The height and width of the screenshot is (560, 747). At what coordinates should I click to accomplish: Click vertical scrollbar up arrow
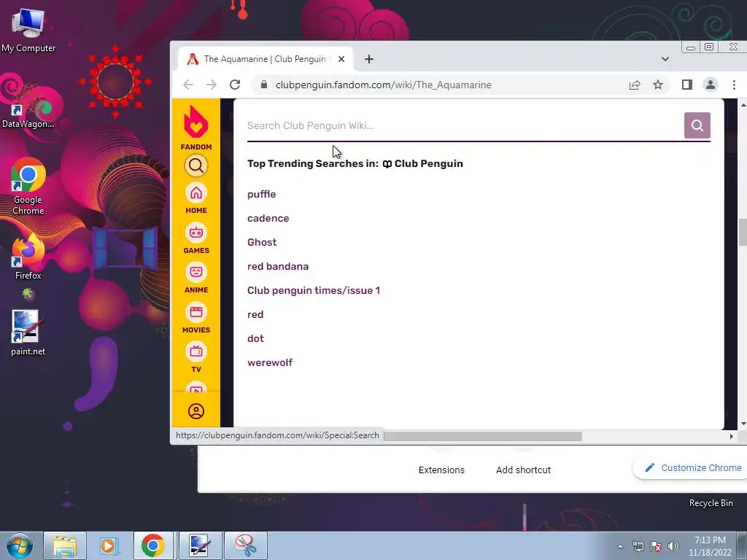(743, 104)
